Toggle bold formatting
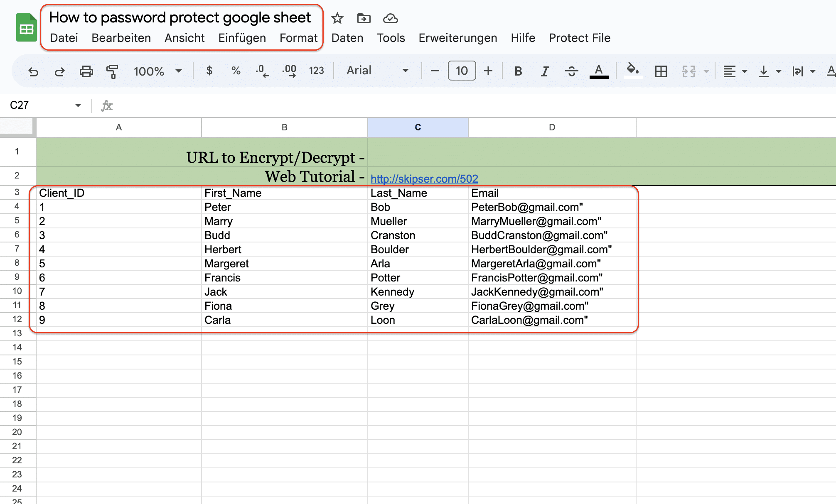836x504 pixels. [x=518, y=71]
